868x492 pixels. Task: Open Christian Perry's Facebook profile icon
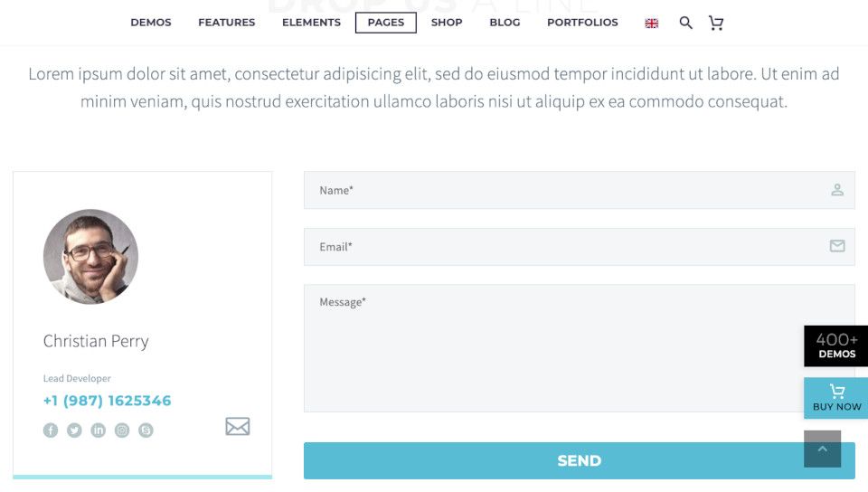[51, 430]
